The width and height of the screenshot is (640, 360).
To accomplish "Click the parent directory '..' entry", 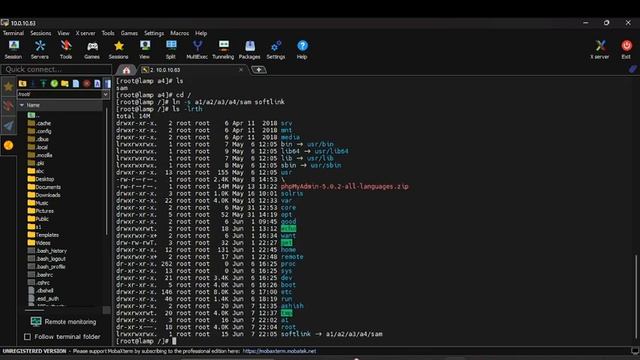I will click(x=33, y=115).
